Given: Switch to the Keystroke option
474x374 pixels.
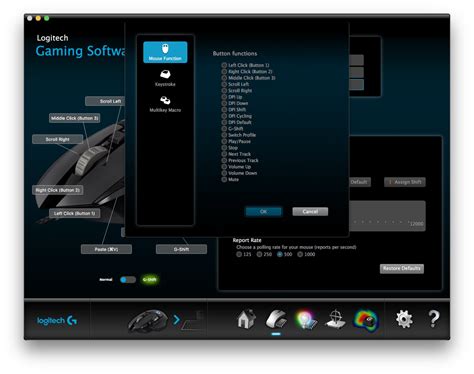Looking at the screenshot, I should [x=165, y=78].
